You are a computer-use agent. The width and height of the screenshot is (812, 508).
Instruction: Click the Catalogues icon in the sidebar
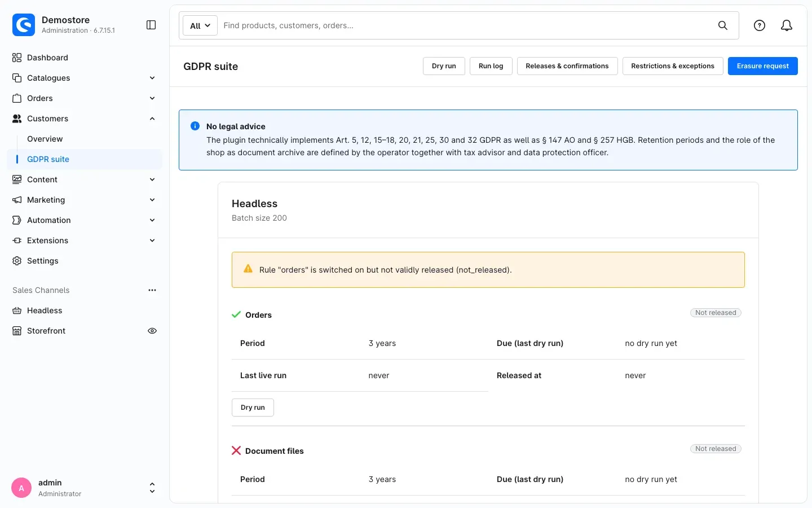click(x=17, y=78)
